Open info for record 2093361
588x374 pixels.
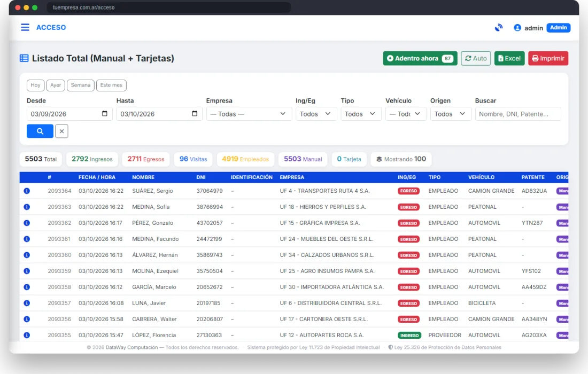[x=27, y=239]
